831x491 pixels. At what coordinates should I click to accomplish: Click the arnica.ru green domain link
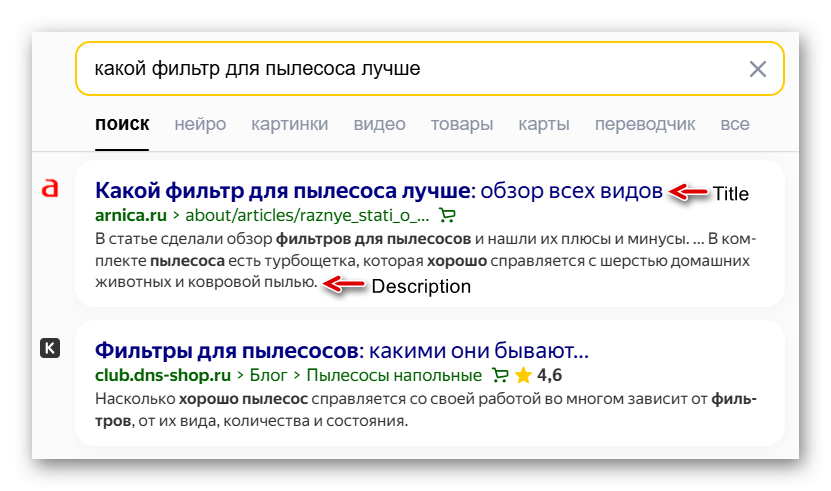coord(131,215)
